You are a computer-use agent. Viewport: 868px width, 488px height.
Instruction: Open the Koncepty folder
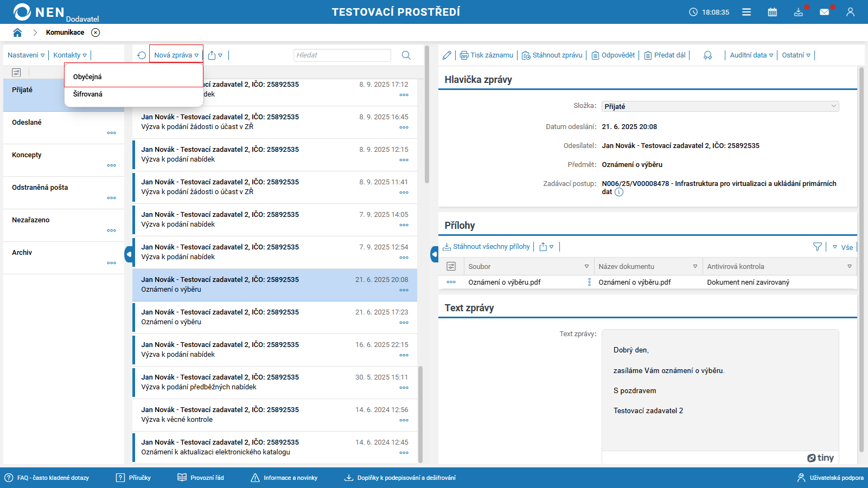click(x=63, y=160)
